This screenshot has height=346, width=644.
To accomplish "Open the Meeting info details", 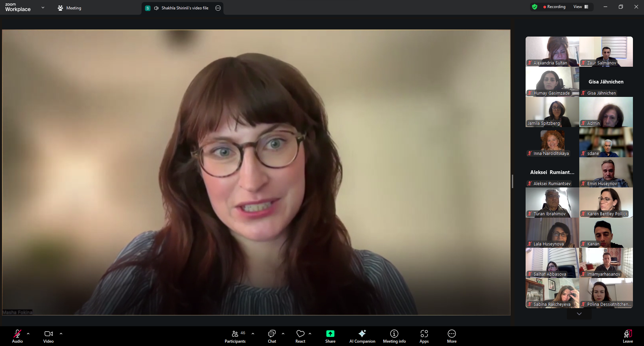I will 394,336.
